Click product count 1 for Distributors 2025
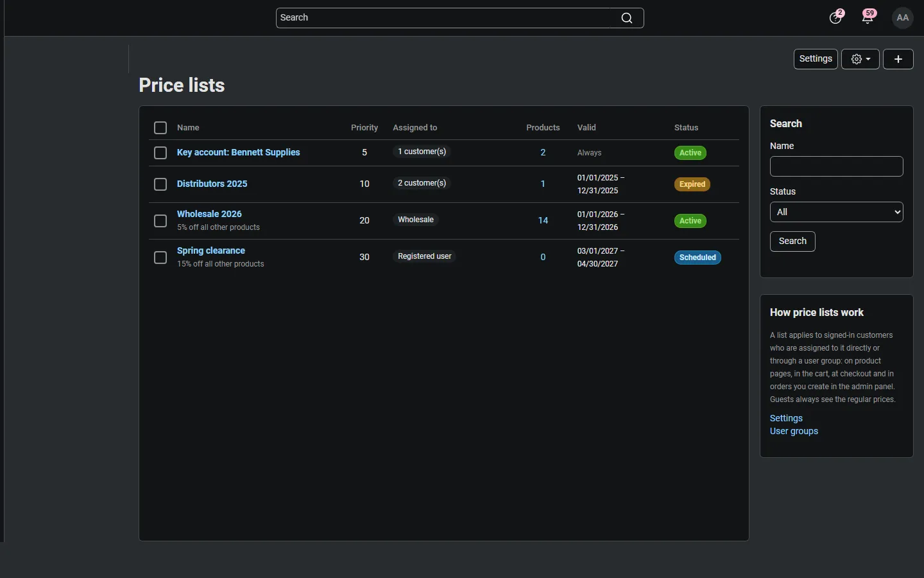Viewport: 924px width, 578px height. click(x=543, y=184)
